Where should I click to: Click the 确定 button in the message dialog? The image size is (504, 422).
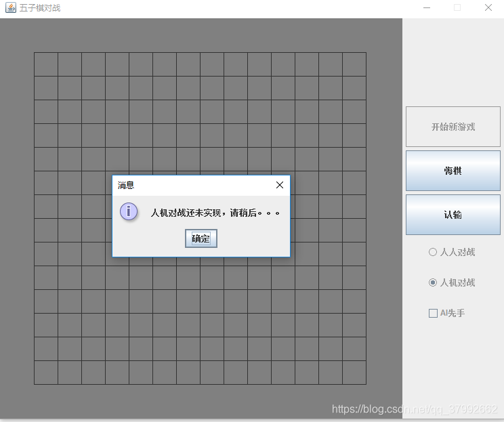coord(201,238)
